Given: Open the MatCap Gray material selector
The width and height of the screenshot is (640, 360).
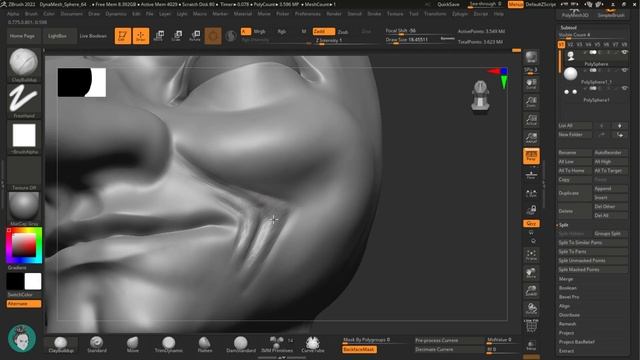Looking at the screenshot, I should coord(24,209).
